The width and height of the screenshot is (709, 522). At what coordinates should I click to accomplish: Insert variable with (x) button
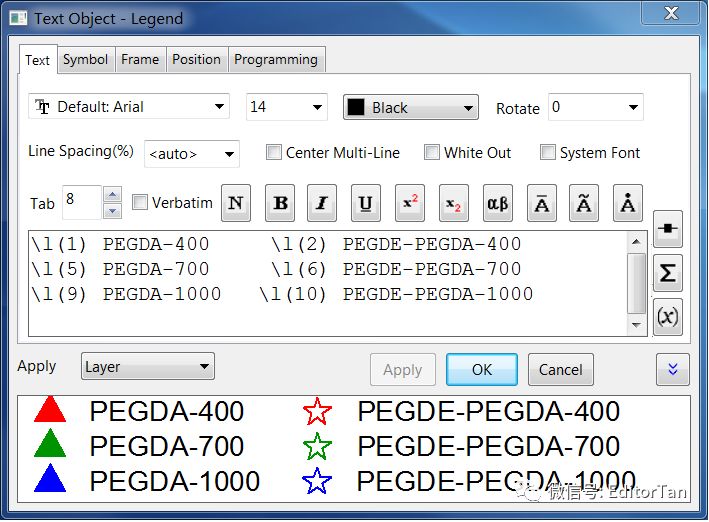668,317
